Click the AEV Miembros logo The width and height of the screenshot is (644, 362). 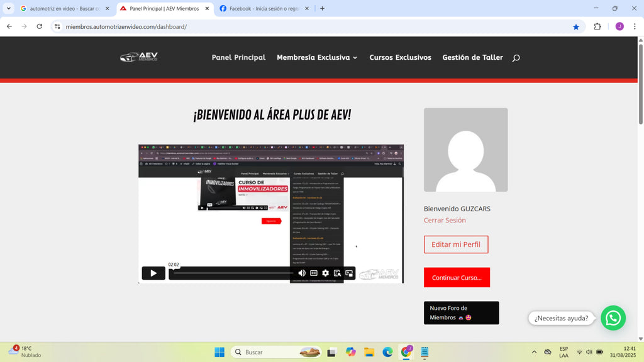138,57
